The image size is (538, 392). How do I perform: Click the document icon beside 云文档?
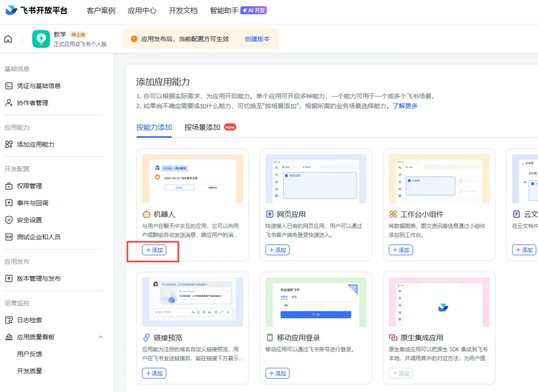click(517, 214)
